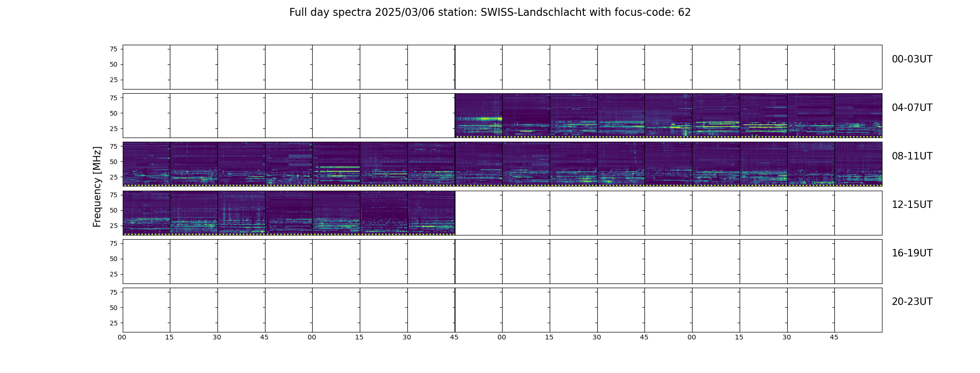980x373 pixels.
Task: Open the 08:00 spectrum panel in 08-11UT row
Action: click(147, 164)
